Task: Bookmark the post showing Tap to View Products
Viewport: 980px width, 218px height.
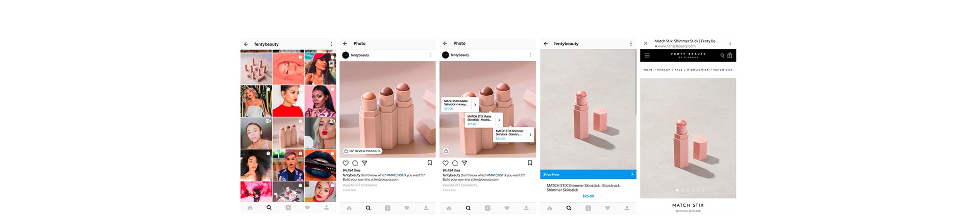Action: [430, 163]
